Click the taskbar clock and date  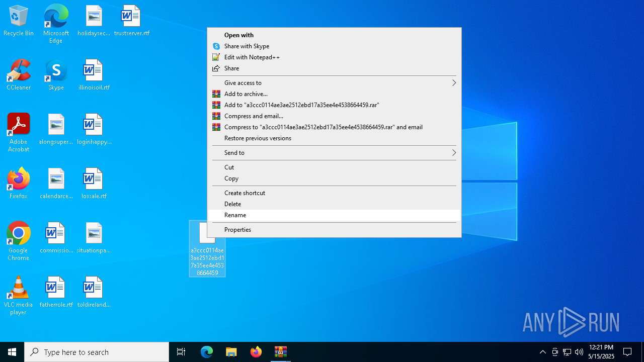601,352
